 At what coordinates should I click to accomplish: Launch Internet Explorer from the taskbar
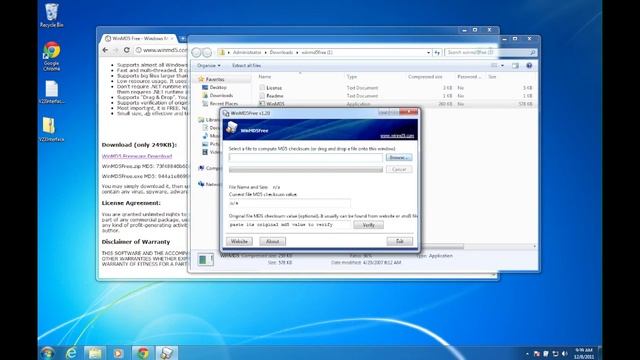click(71, 353)
